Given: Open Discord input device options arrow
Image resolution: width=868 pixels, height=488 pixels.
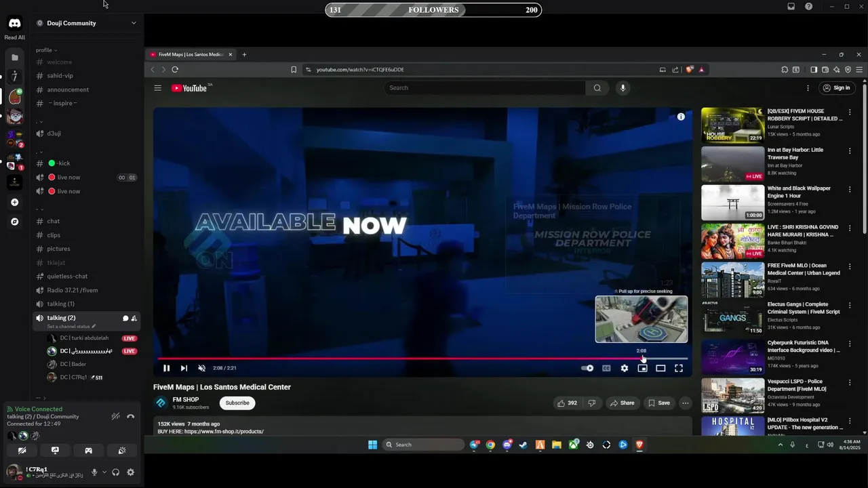Looking at the screenshot, I should pos(104,472).
